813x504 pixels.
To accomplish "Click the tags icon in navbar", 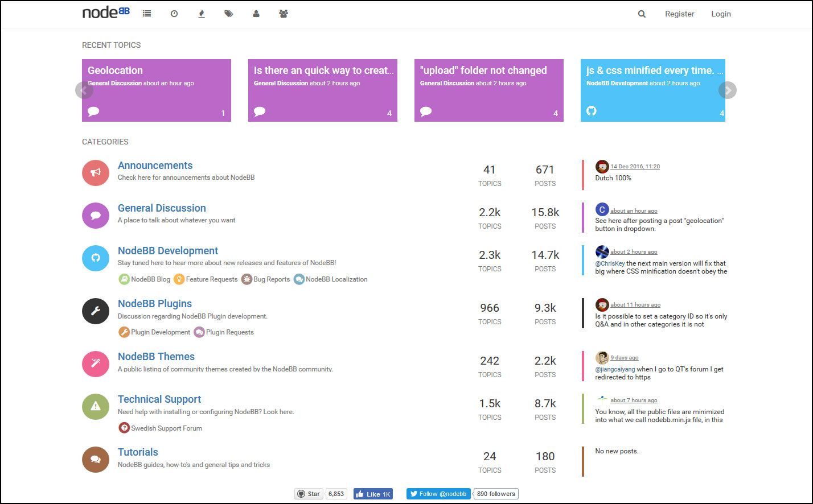I will click(x=229, y=14).
